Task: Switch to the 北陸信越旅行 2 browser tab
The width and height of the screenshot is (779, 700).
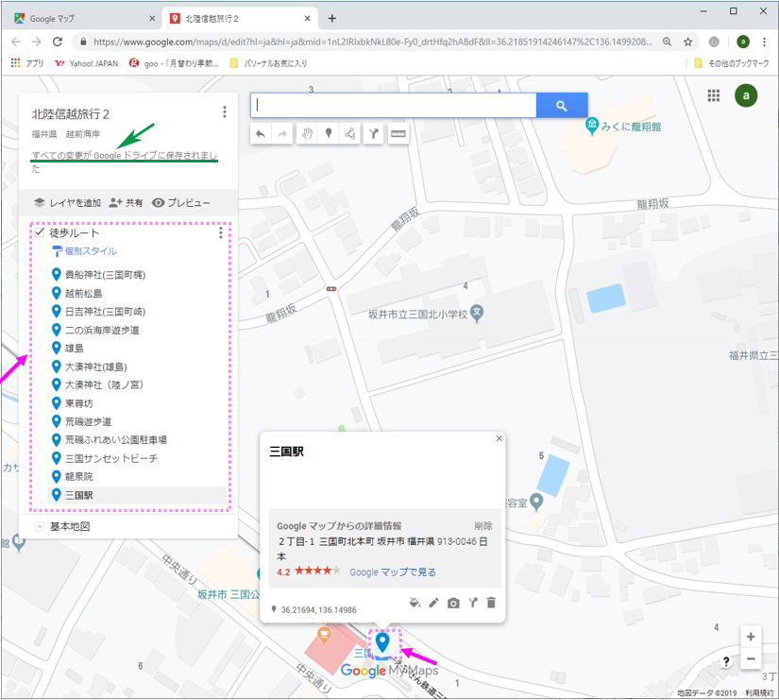Action: 242,19
